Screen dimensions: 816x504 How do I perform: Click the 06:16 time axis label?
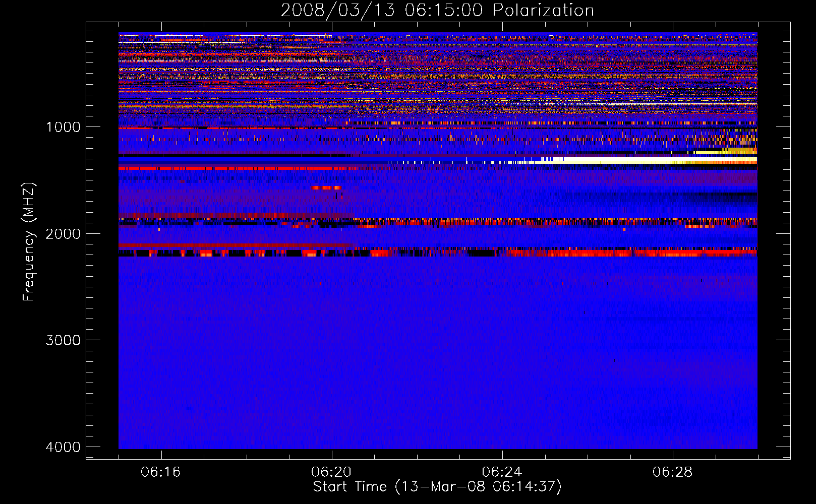tap(161, 472)
